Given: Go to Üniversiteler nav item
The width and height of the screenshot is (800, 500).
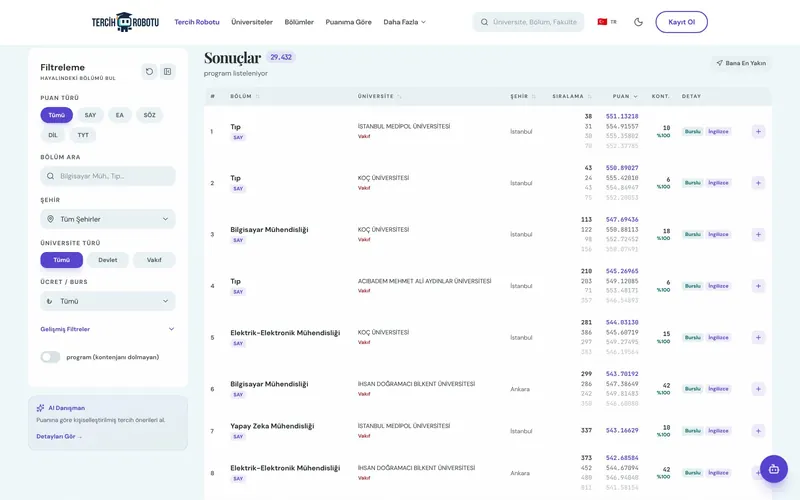Looking at the screenshot, I should [252, 22].
